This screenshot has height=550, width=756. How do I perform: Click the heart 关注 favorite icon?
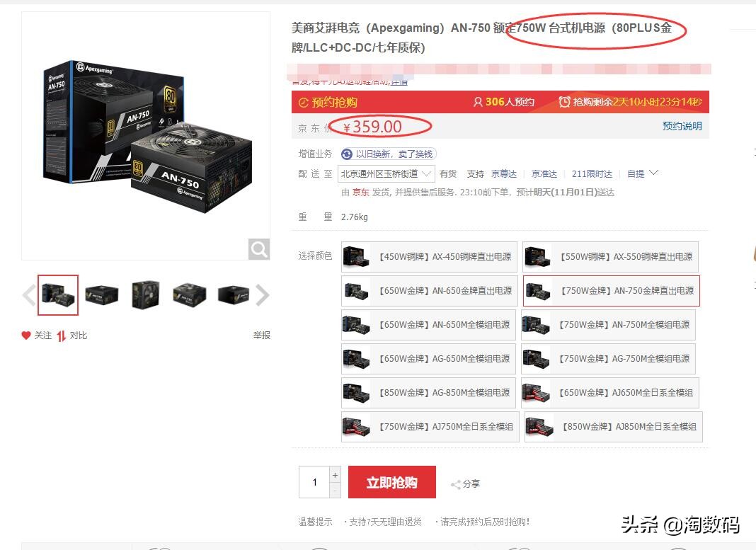26,335
